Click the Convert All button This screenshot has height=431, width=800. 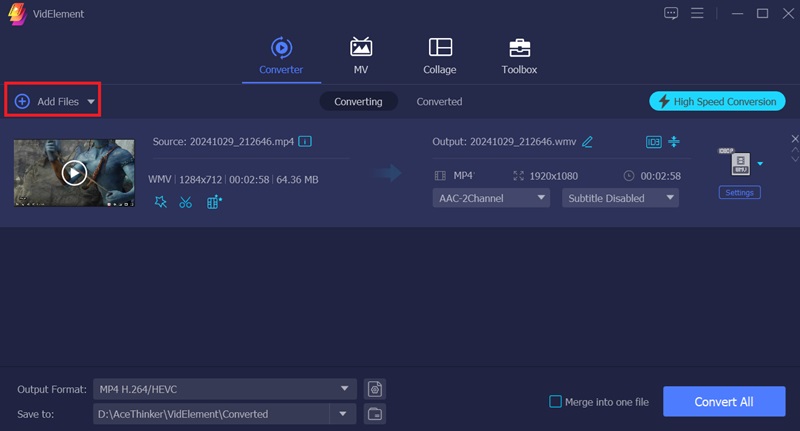[724, 401]
